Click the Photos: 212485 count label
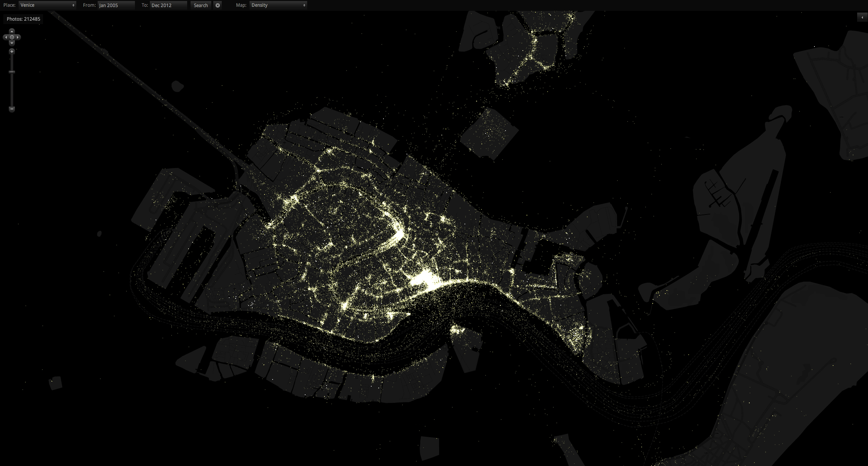Screen dimensions: 868x466 tap(23, 19)
